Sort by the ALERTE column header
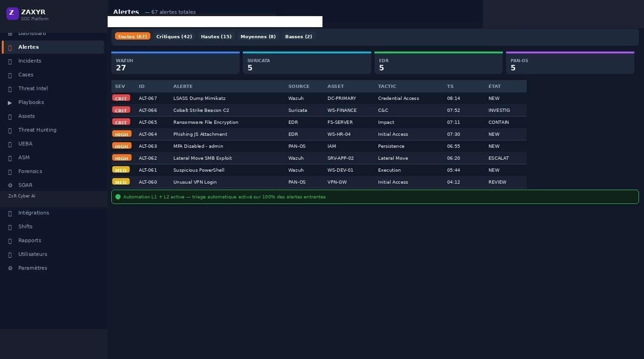The height and width of the screenshot is (359, 644). click(183, 87)
